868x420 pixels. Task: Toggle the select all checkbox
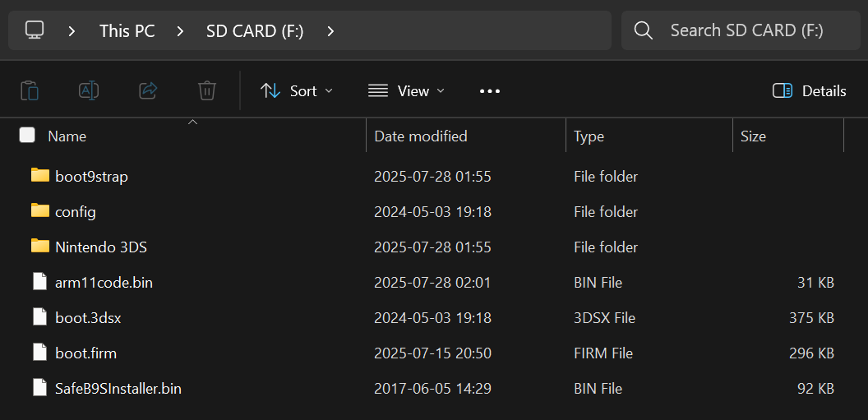point(27,136)
